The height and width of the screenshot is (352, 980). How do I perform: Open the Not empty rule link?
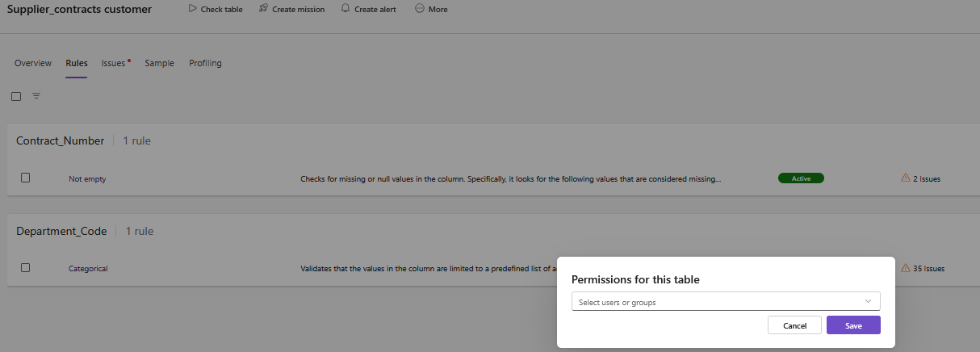click(87, 179)
